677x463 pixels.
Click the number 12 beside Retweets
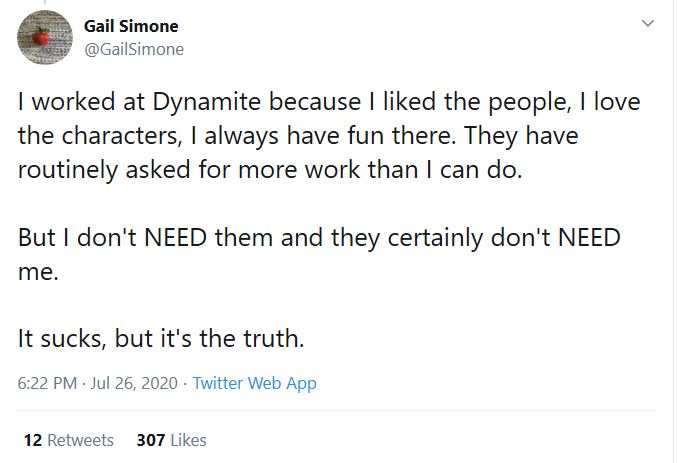point(31,440)
